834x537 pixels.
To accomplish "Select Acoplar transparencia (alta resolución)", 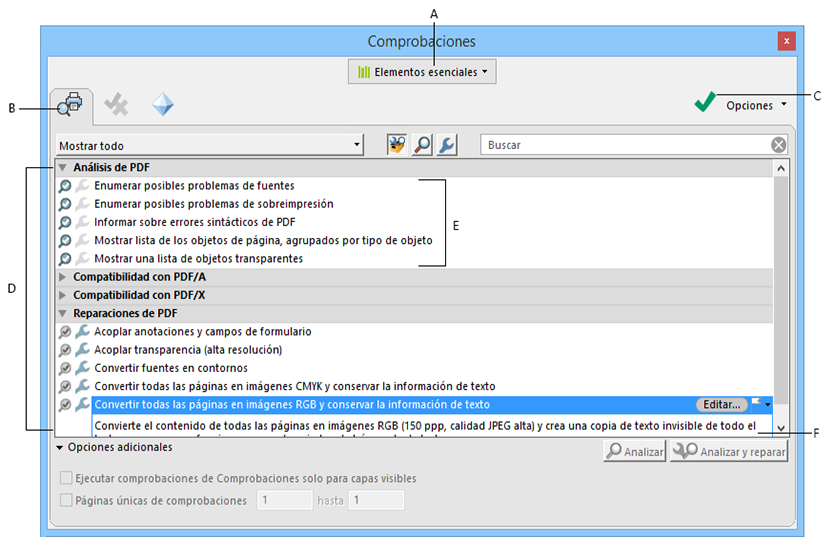I will coord(188,349).
